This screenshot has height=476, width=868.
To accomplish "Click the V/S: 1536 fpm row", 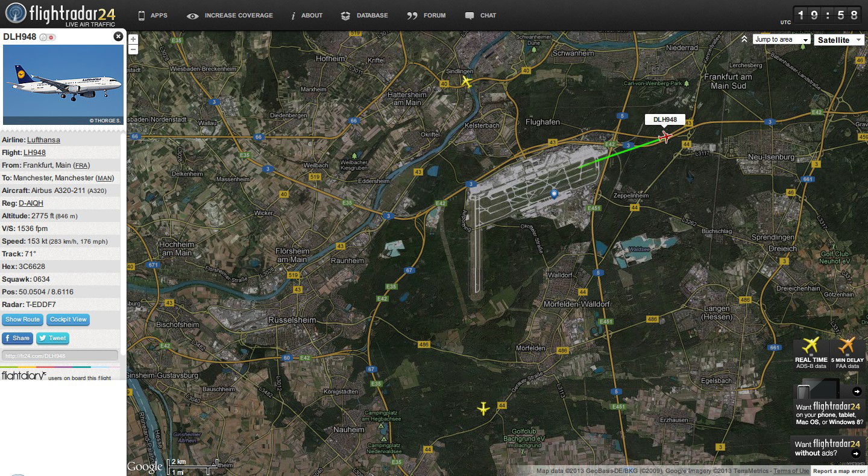I will 60,229.
